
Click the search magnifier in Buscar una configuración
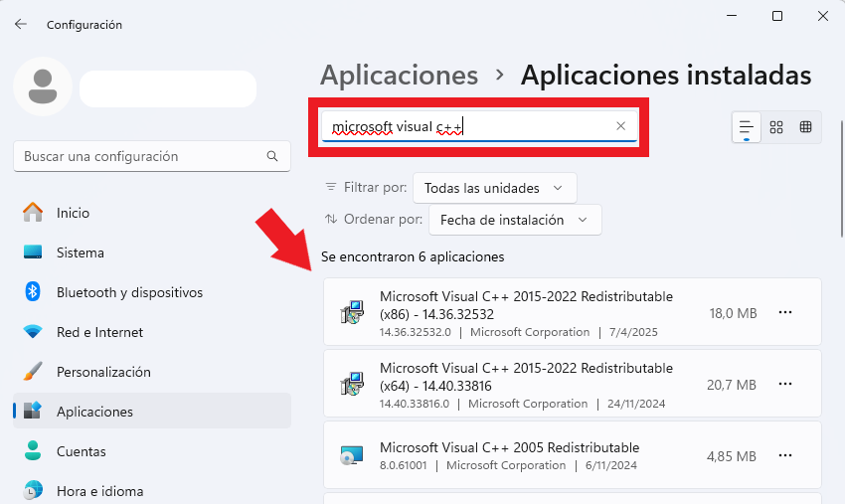pyautogui.click(x=272, y=156)
